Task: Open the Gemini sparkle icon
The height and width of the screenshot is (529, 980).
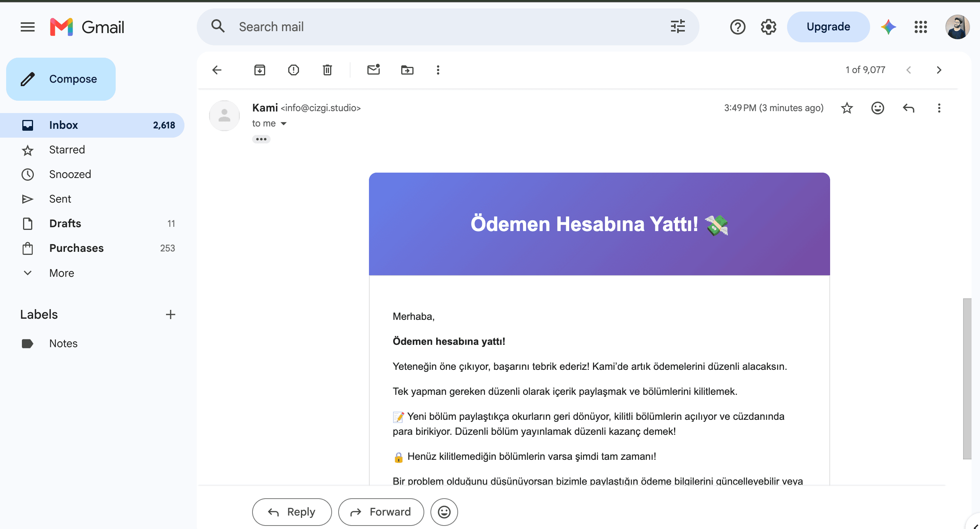Action: coord(888,27)
